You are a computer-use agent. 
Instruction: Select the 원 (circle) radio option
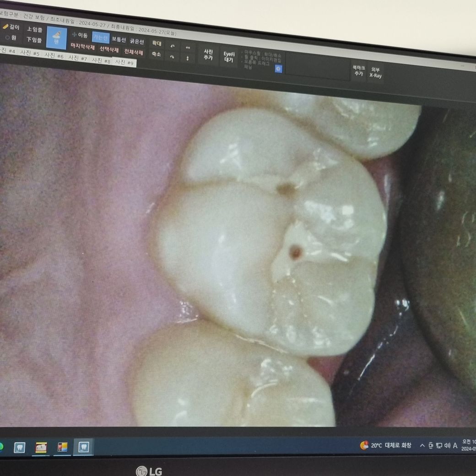click(x=11, y=38)
